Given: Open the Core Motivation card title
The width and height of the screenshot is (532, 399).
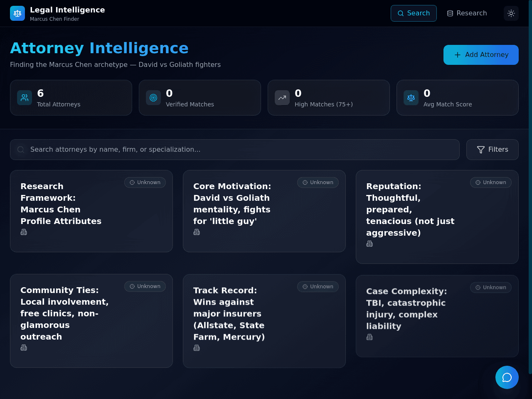Looking at the screenshot, I should point(232,204).
